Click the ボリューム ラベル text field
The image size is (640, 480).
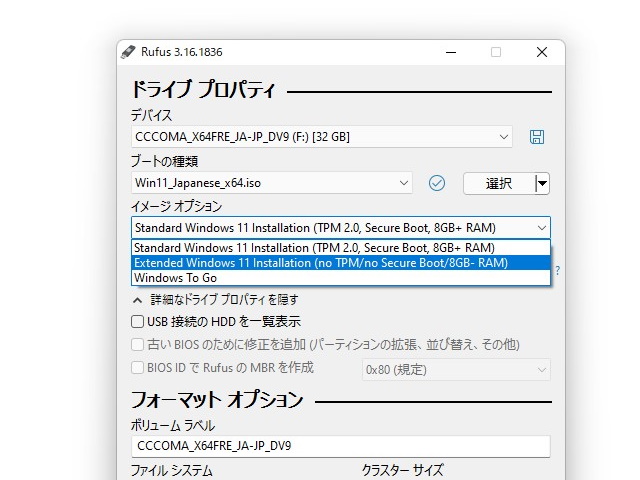[x=341, y=446]
